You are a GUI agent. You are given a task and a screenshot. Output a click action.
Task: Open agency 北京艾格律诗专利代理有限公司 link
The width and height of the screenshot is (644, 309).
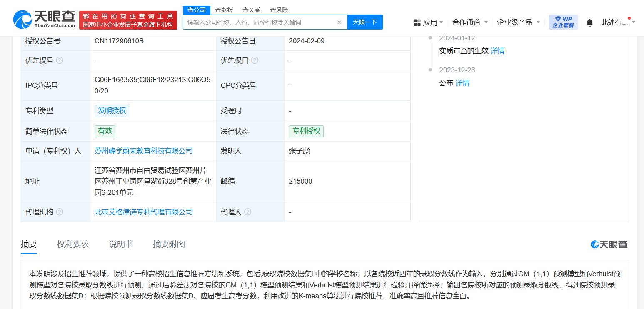[144, 212]
